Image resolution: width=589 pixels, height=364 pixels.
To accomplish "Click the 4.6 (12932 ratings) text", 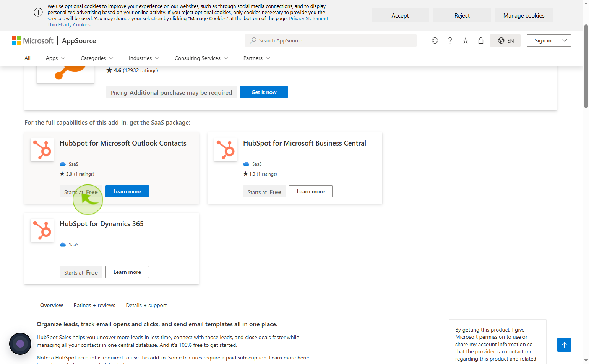I will (132, 70).
